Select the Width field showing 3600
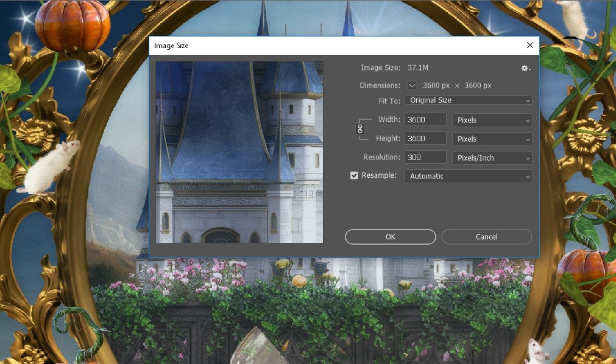 425,119
